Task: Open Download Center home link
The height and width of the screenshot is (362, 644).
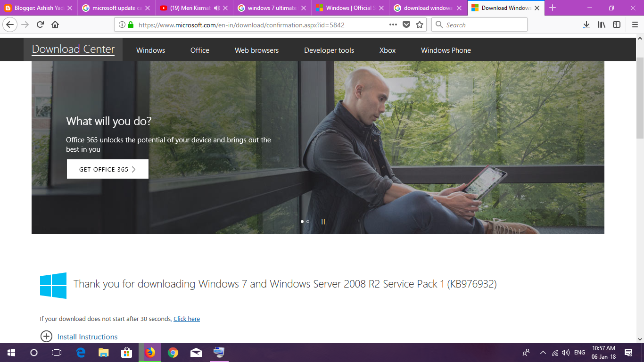Action: [73, 49]
